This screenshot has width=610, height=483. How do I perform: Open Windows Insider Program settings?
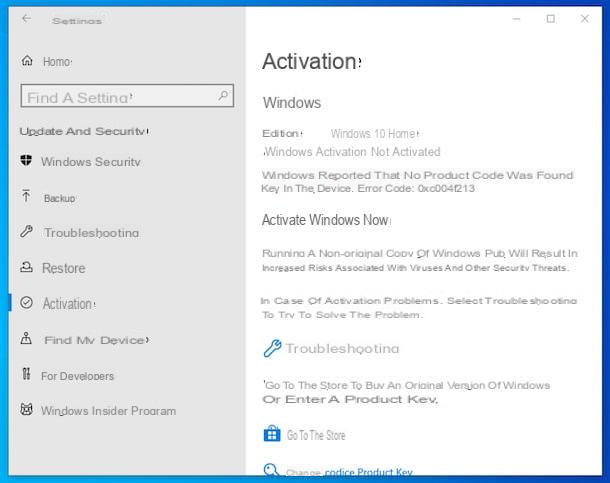tap(109, 411)
